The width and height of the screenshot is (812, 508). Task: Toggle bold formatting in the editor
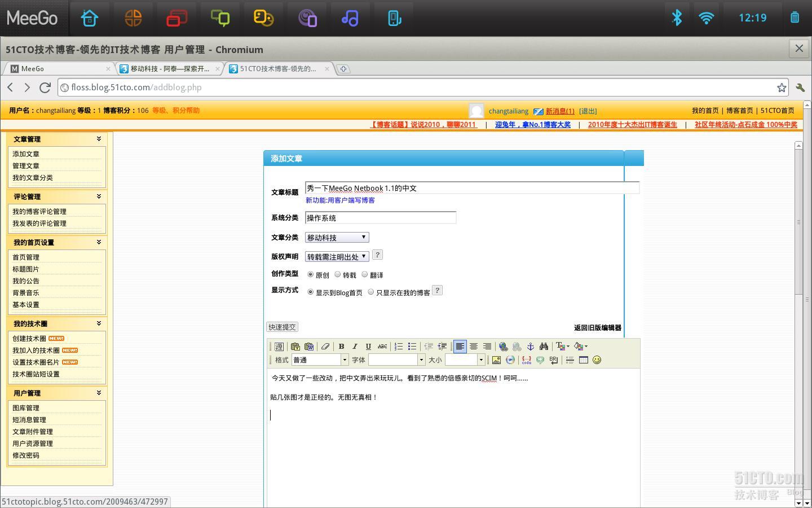point(341,347)
